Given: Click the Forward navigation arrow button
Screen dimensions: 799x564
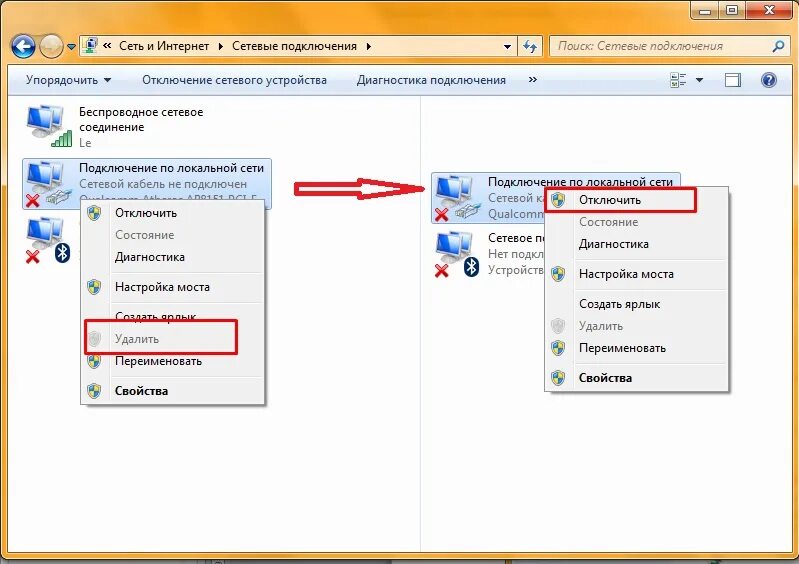Looking at the screenshot, I should click(x=51, y=47).
